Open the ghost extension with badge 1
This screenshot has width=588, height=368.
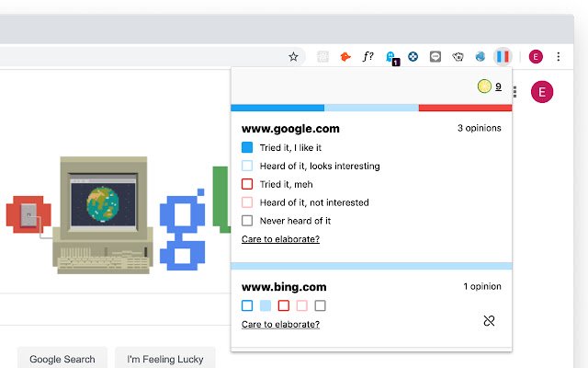[390, 57]
